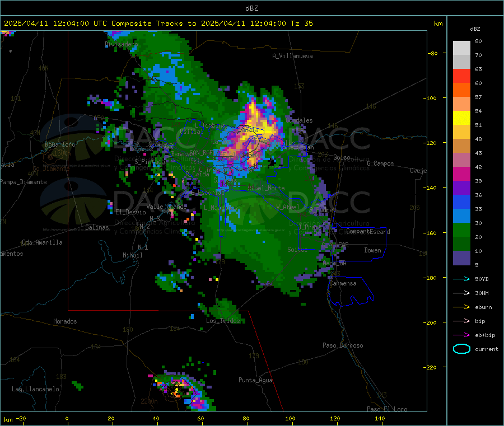
Task: Click the pink bip arrow legend icon
Action: [x=461, y=321]
